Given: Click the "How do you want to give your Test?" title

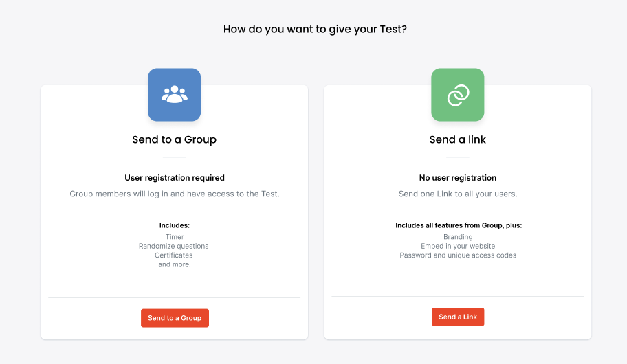Looking at the screenshot, I should click(x=315, y=30).
